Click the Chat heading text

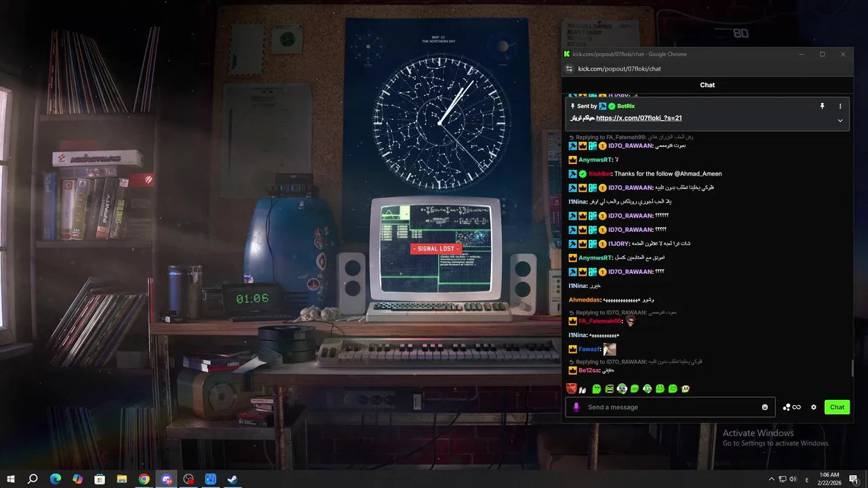(x=707, y=85)
